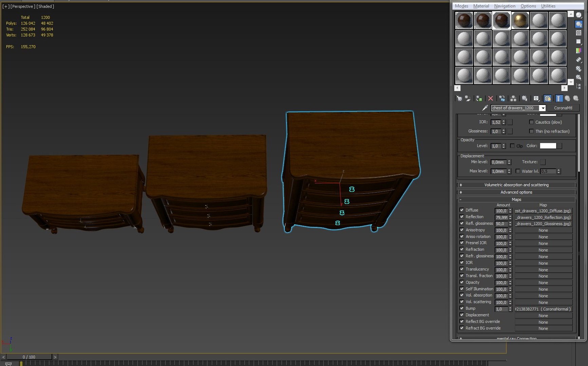Toggle the Diffuse map checkbox
588x366 pixels.
(x=462, y=210)
